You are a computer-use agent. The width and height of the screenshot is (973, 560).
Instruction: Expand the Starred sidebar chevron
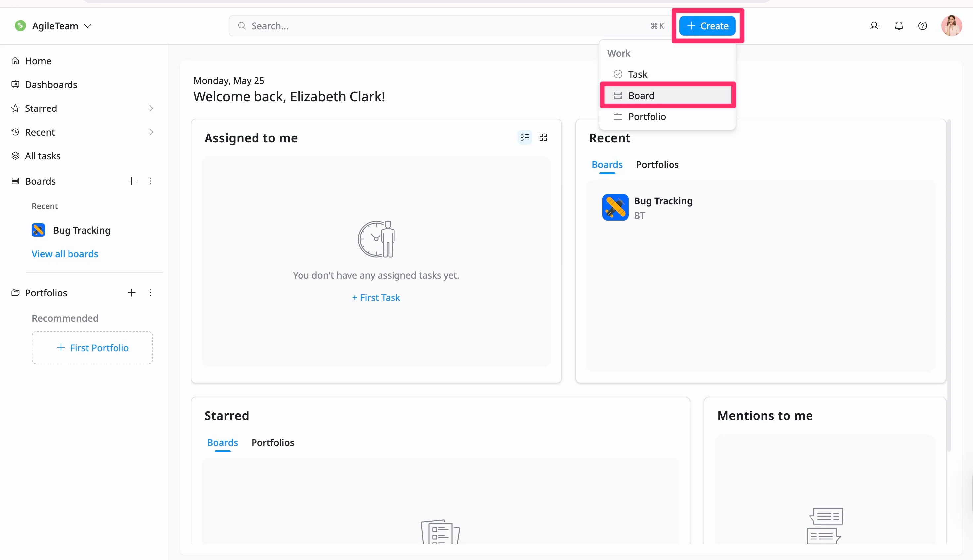click(151, 108)
